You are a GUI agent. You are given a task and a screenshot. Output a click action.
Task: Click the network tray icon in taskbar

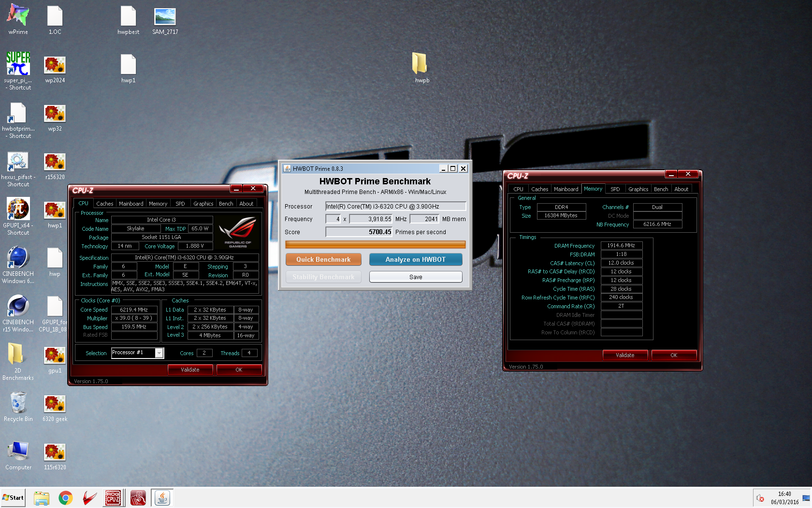pyautogui.click(x=806, y=498)
